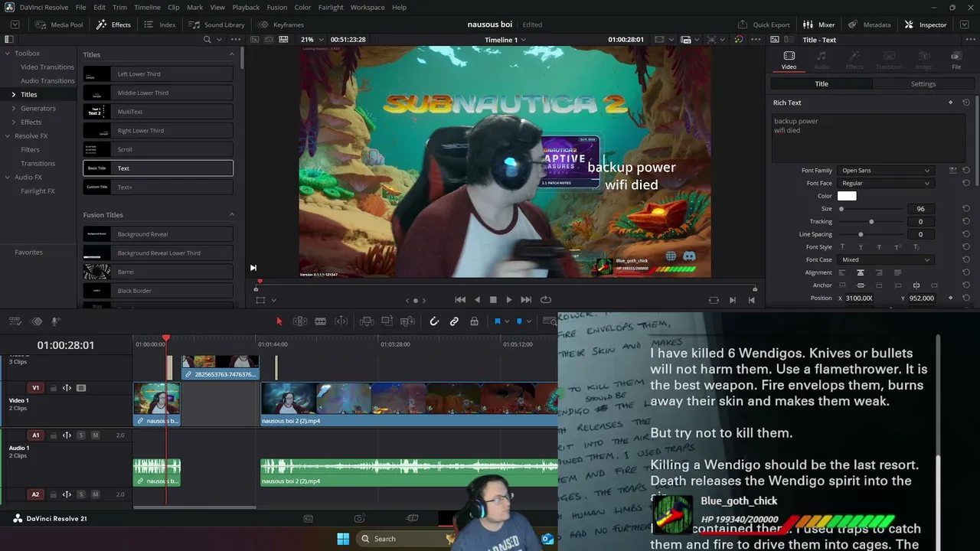
Task: Show the Mixer panel
Action: [x=819, y=24]
